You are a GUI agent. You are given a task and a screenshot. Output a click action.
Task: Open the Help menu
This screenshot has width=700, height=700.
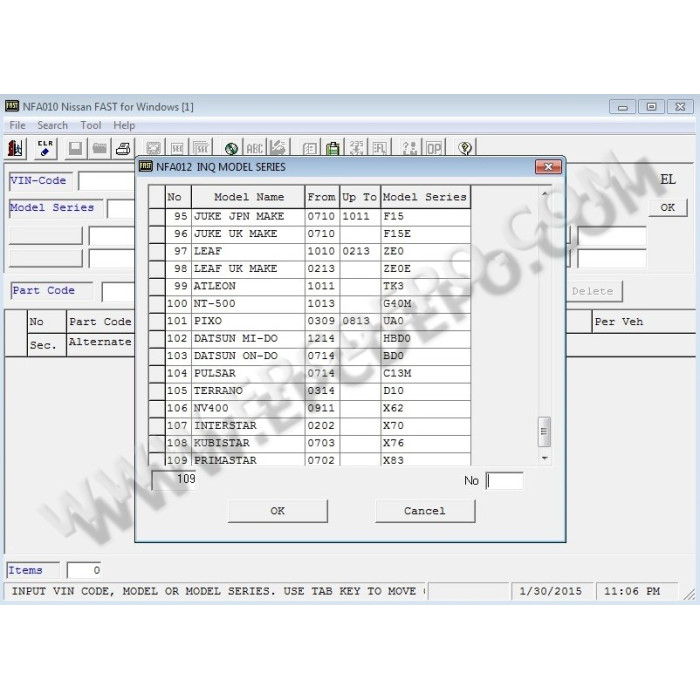124,125
